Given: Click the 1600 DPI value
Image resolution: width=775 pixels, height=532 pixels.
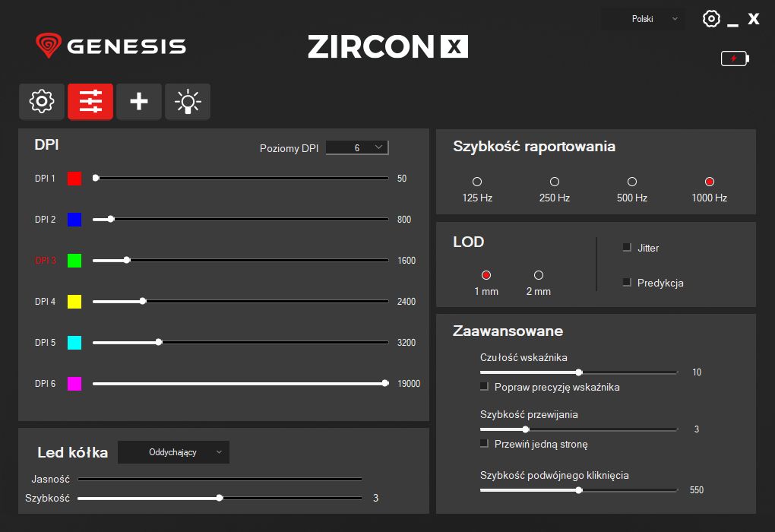Looking at the screenshot, I should (406, 261).
